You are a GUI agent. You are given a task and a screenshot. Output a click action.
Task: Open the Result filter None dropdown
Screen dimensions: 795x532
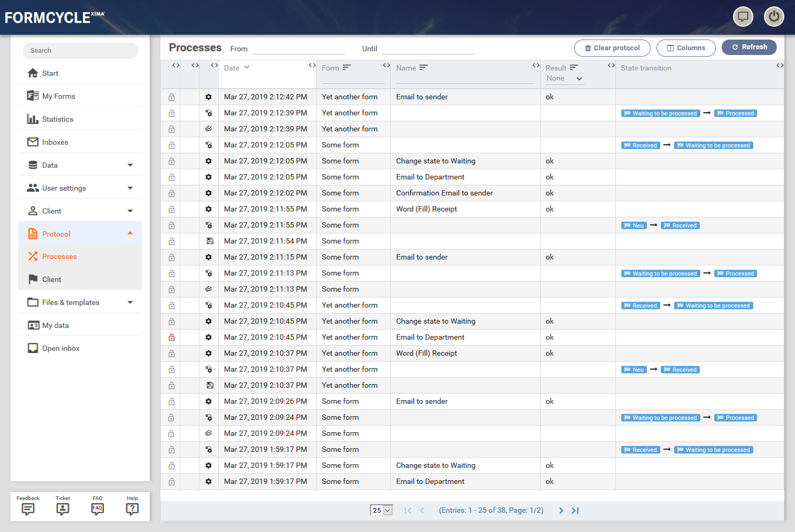tap(565, 79)
